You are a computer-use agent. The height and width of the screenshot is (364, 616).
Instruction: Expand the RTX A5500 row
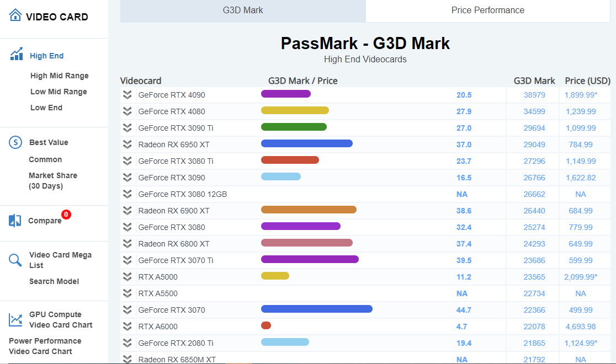127,293
